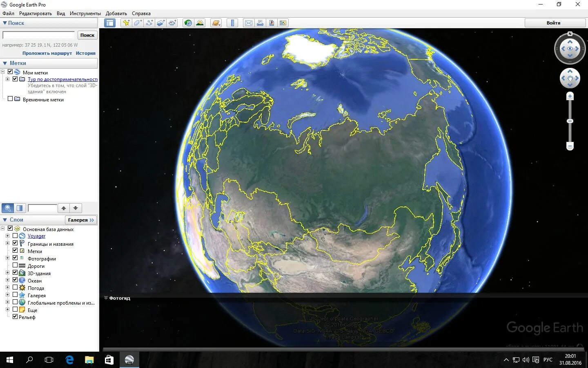Toggle Мои метки checkbox
This screenshot has height=368, width=588.
(x=10, y=72)
